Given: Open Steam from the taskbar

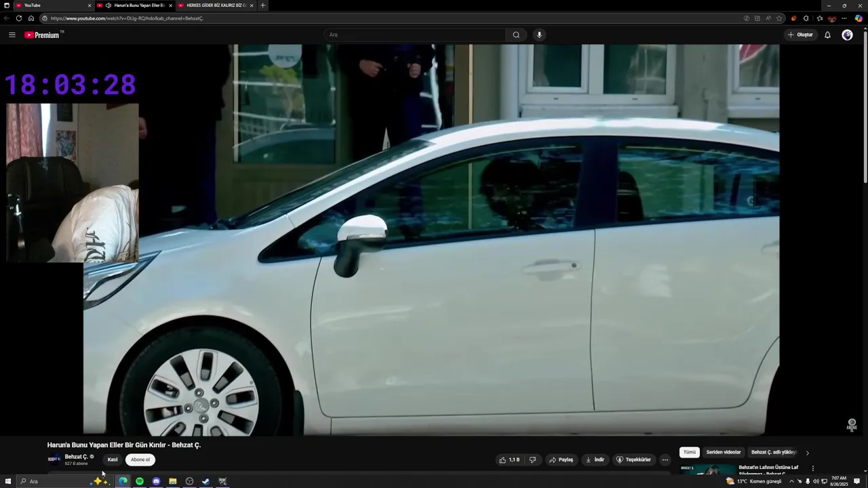Looking at the screenshot, I should [205, 481].
